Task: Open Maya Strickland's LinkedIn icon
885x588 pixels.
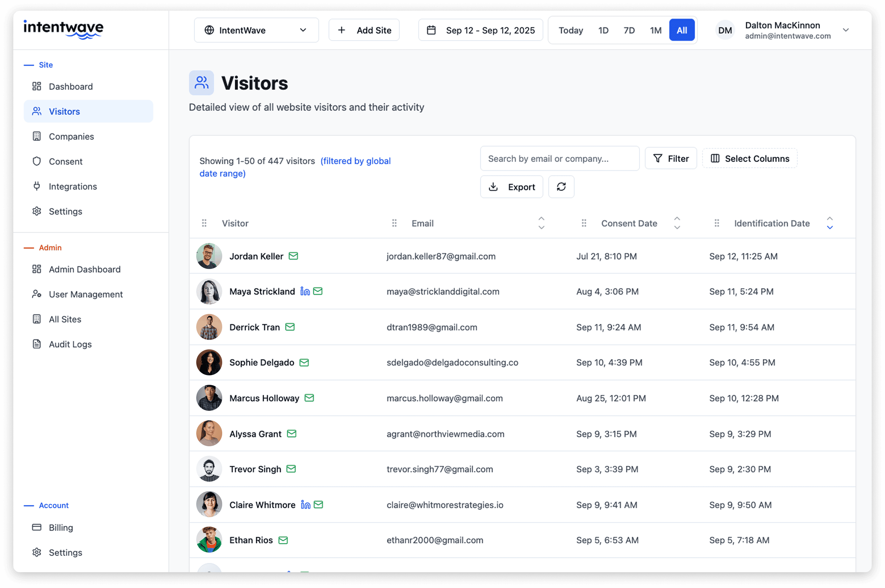Action: [x=305, y=291]
